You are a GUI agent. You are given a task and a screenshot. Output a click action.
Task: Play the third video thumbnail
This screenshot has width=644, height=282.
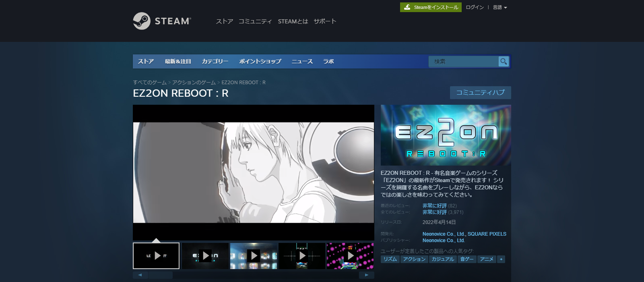(x=254, y=256)
